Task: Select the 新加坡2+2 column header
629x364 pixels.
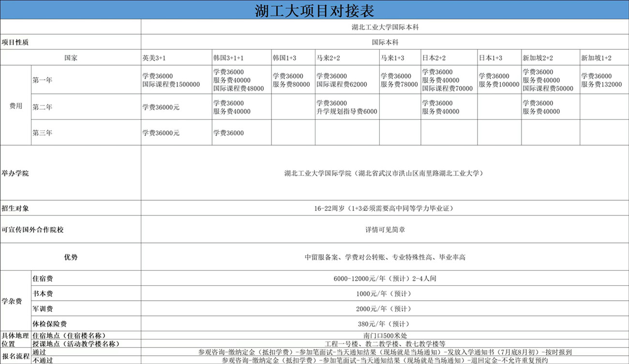Action: click(x=551, y=58)
